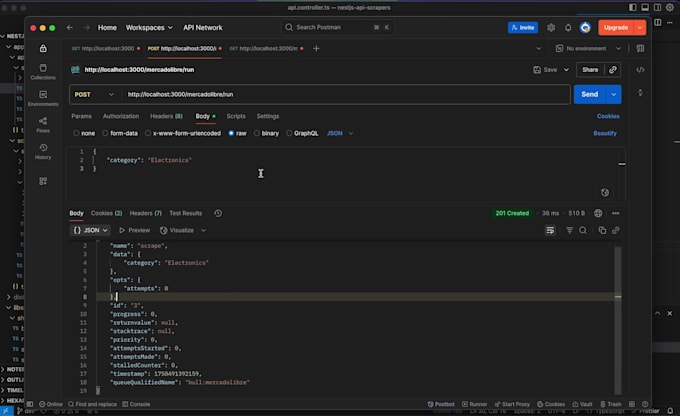
Task: Select the form-data body type
Action: click(x=120, y=133)
